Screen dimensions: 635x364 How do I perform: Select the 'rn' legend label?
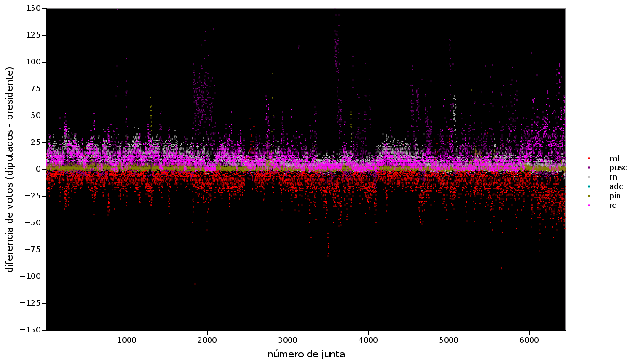point(613,177)
